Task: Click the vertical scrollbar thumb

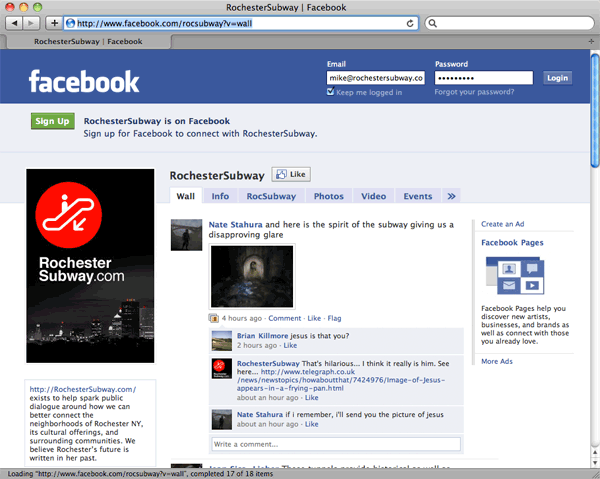Action: point(595,111)
